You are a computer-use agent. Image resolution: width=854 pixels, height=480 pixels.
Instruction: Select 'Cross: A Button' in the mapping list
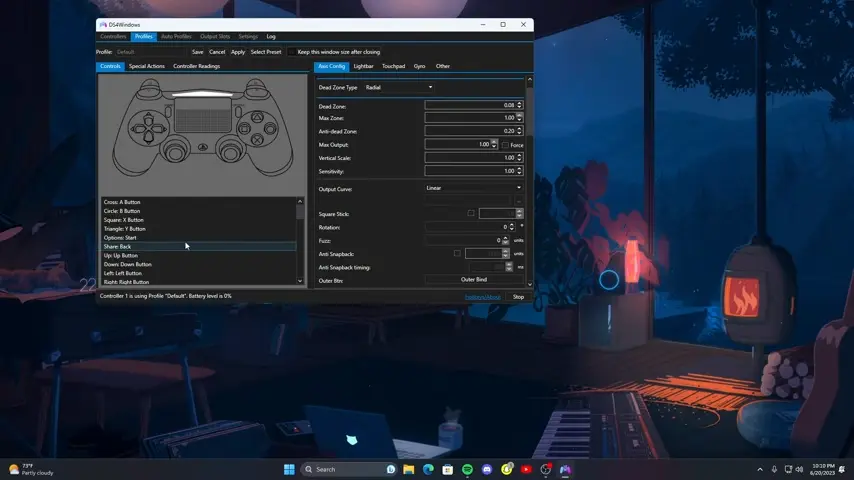198,202
